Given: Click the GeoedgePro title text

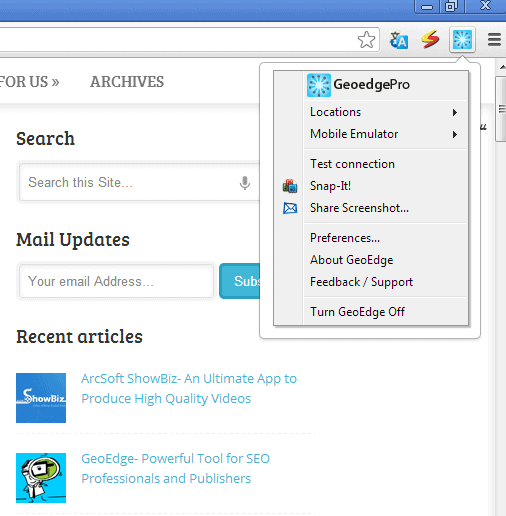Looking at the screenshot, I should click(x=371, y=85).
